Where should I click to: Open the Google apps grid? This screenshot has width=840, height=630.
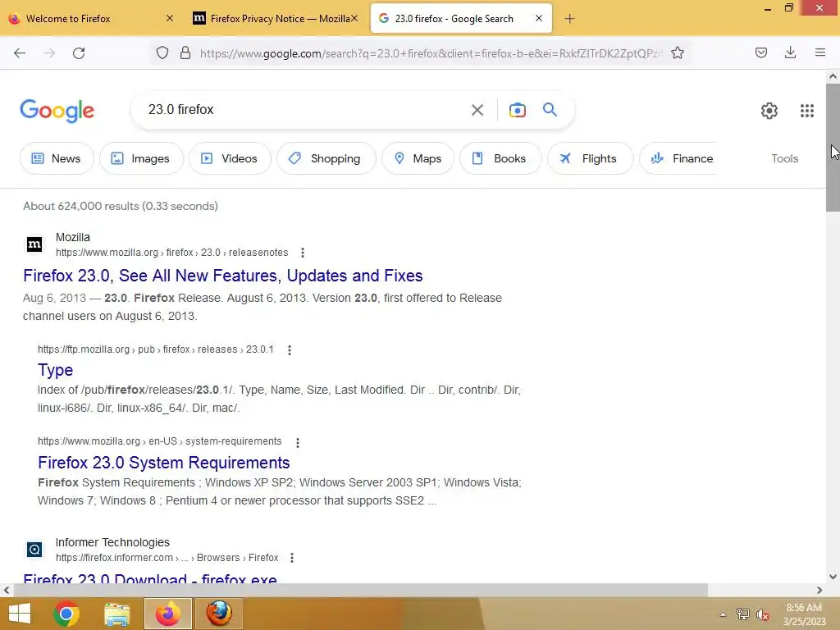807,111
